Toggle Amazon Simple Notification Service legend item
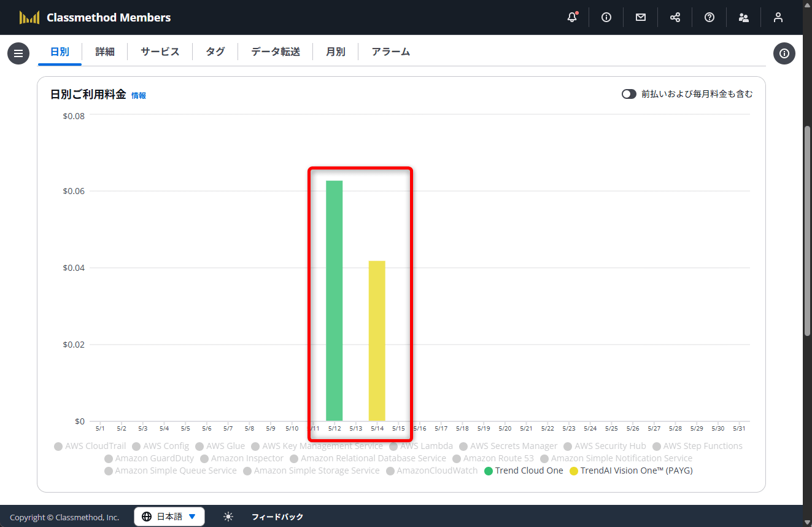812x527 pixels. pyautogui.click(x=617, y=459)
